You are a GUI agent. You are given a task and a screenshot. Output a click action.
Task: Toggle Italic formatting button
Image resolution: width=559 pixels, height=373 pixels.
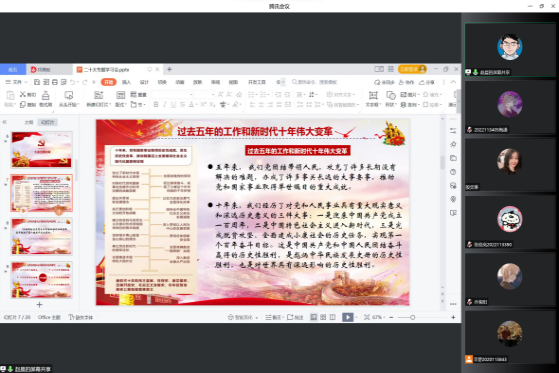(164, 104)
